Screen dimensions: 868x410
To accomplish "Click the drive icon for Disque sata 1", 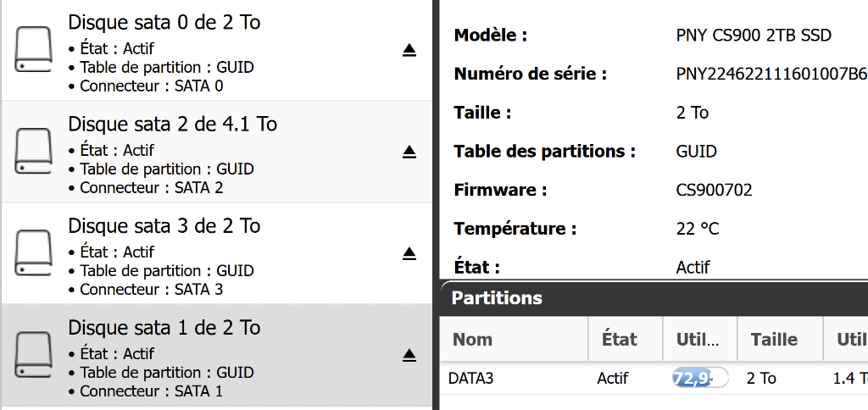I will (x=34, y=355).
